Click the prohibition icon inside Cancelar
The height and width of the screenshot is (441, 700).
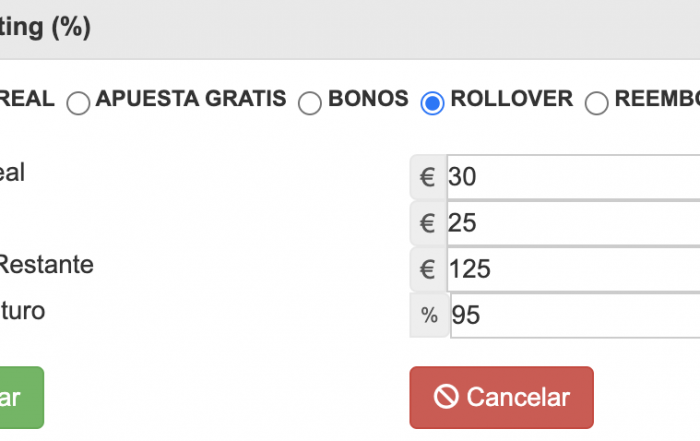click(x=446, y=397)
